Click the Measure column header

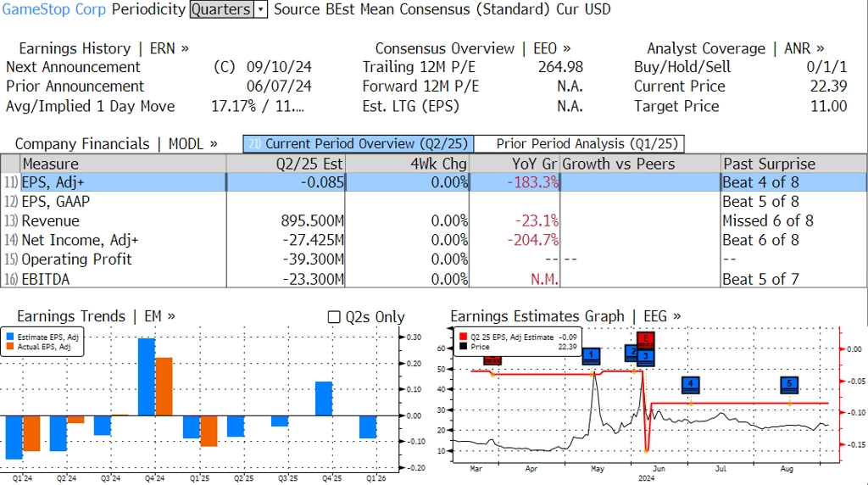[x=123, y=164]
